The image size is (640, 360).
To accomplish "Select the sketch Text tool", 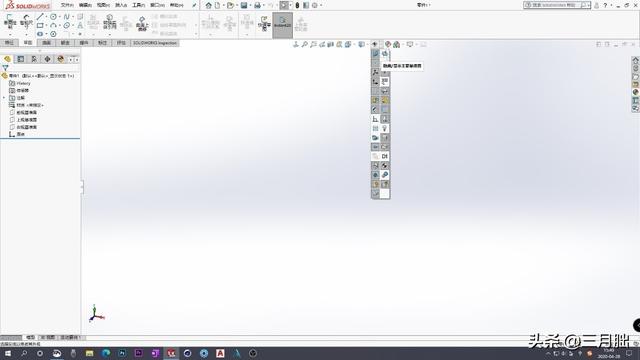I will coord(80,25).
